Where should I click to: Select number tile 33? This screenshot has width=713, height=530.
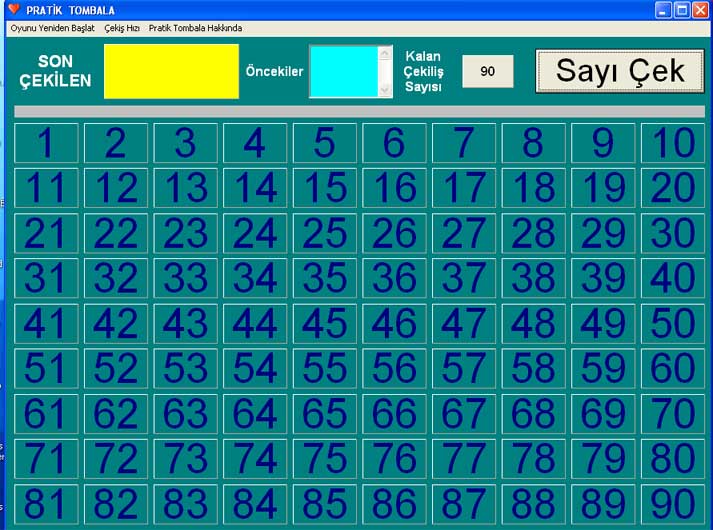tap(186, 278)
